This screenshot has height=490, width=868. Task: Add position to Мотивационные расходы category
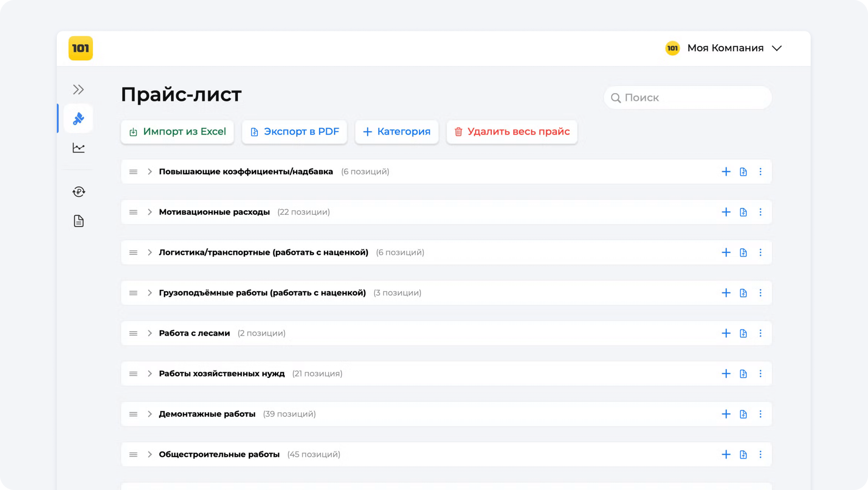click(x=726, y=212)
